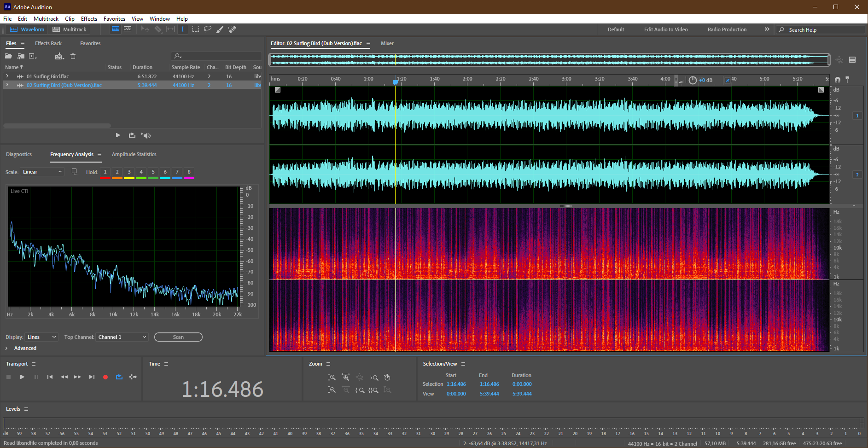Click the navigator view options list icon
Screen dimensions: 868x448
(852, 59)
